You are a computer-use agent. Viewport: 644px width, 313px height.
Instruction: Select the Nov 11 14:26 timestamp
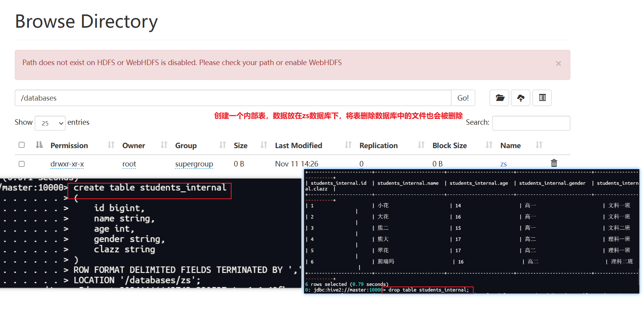click(297, 164)
